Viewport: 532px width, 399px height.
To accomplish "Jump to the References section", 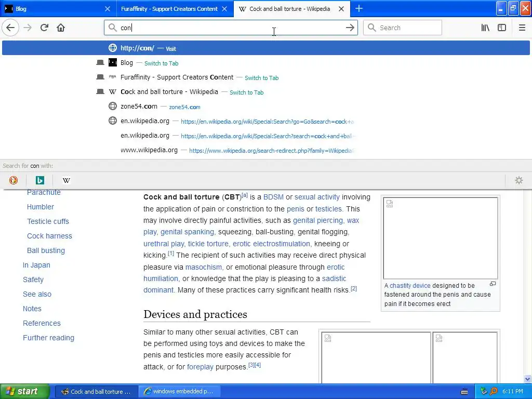I will tap(42, 323).
